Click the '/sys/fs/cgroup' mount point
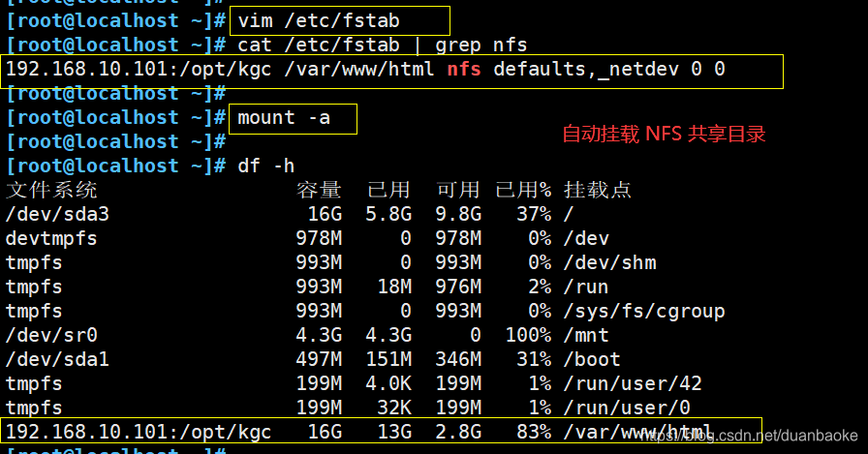 (x=644, y=312)
